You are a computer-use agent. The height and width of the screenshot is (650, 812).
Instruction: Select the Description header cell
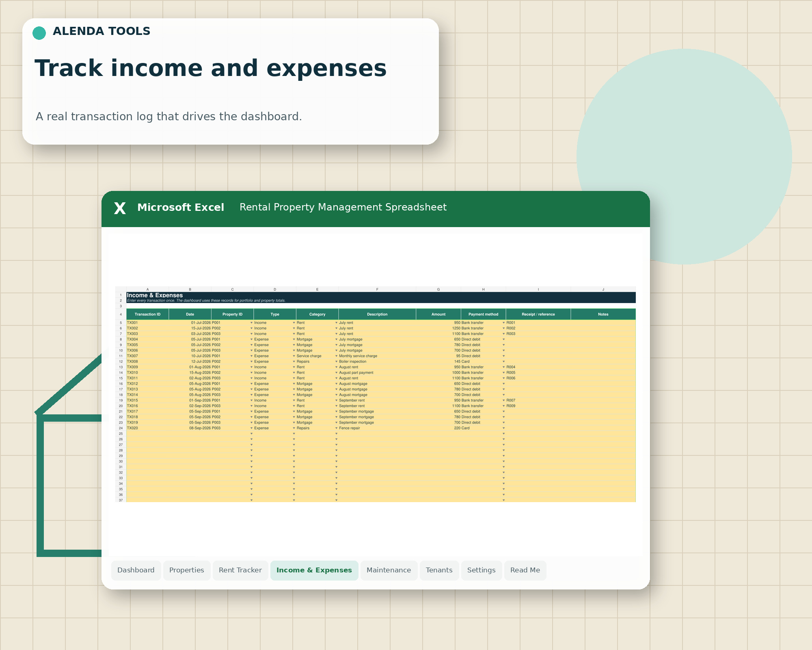click(x=377, y=314)
